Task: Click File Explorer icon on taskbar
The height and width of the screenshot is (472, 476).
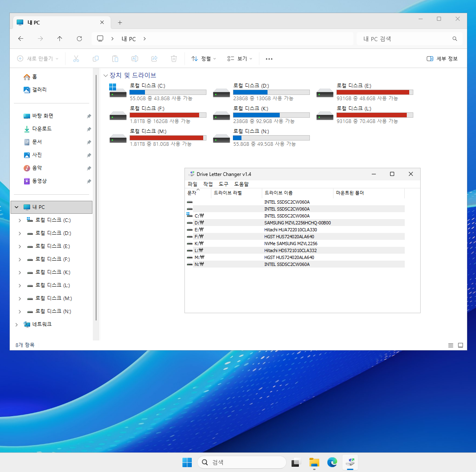Action: pyautogui.click(x=314, y=462)
